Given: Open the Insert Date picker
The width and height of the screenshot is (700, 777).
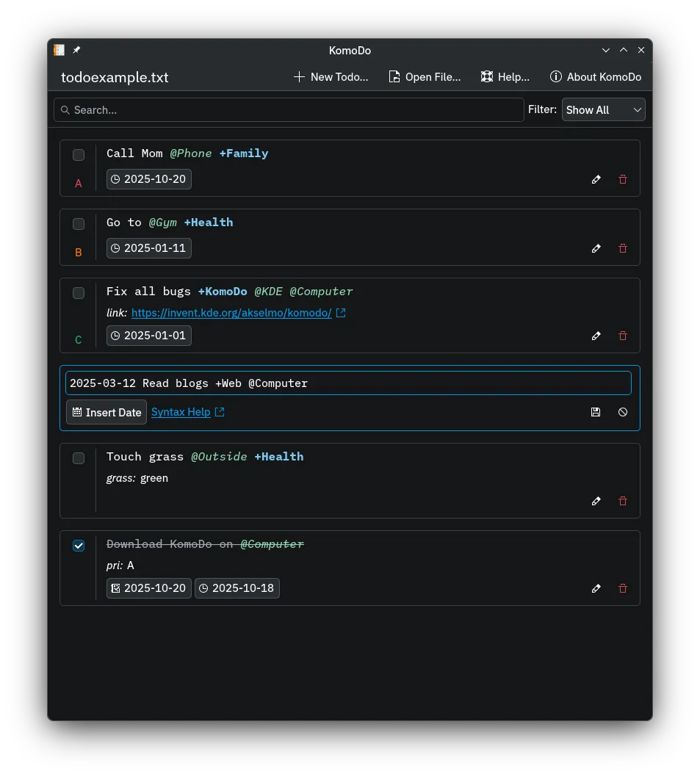Looking at the screenshot, I should [106, 412].
